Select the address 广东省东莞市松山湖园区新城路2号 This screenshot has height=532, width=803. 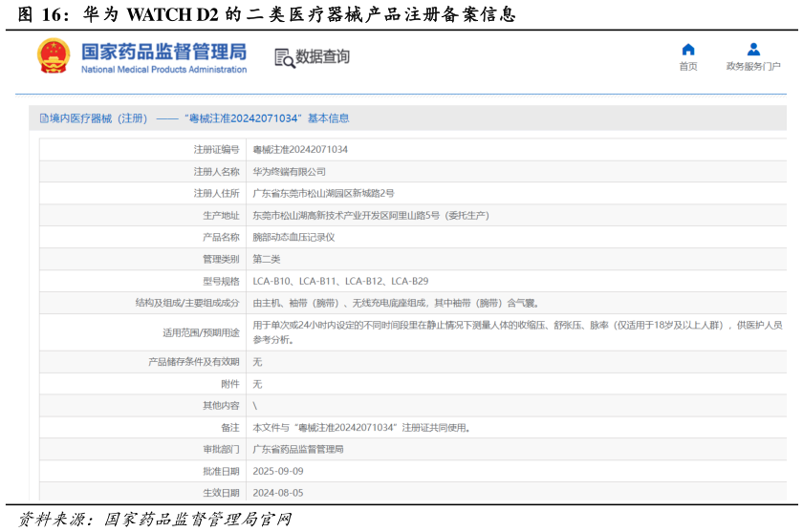point(323,193)
